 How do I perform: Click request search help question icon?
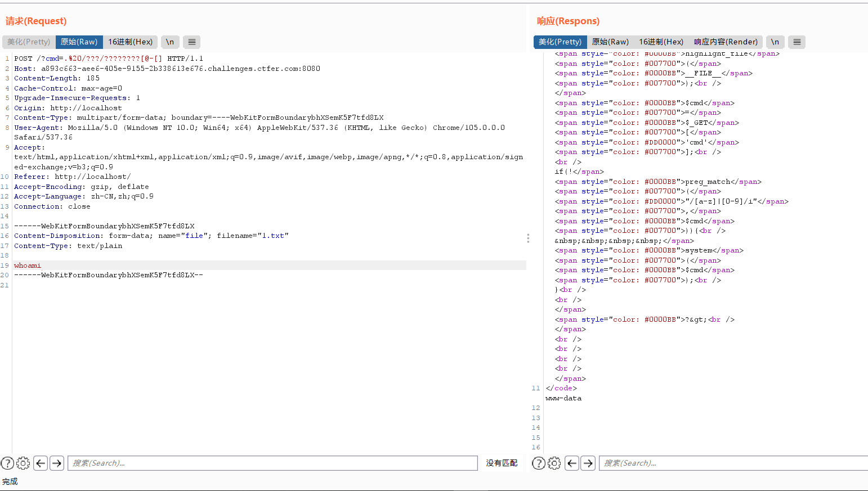tap(7, 463)
